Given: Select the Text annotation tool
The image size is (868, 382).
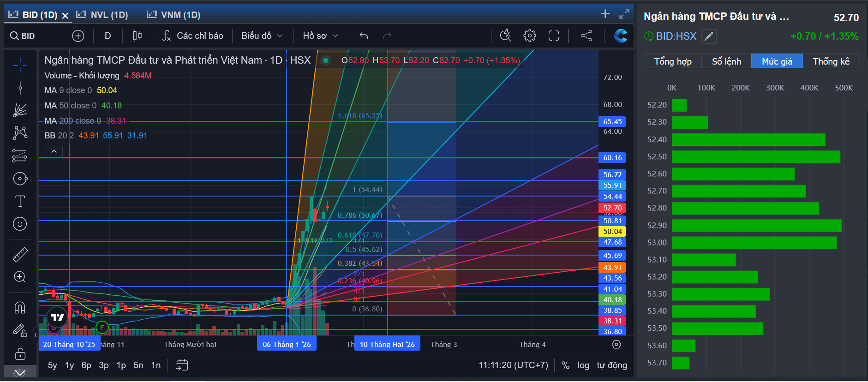Looking at the screenshot, I should [x=20, y=201].
